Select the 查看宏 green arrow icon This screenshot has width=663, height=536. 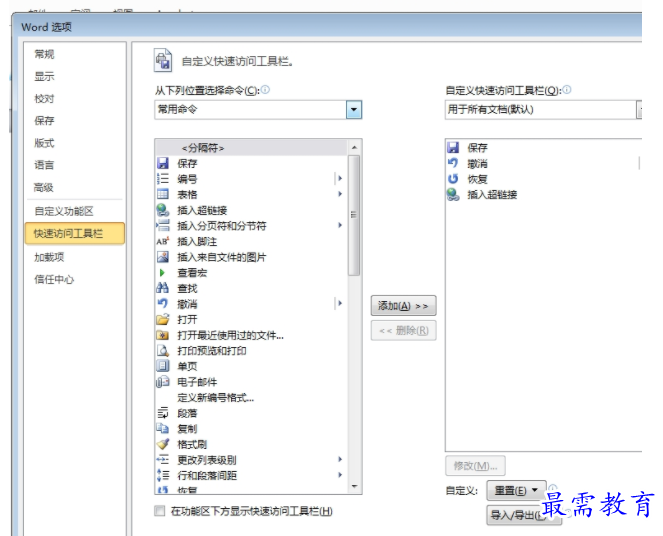[x=162, y=273]
